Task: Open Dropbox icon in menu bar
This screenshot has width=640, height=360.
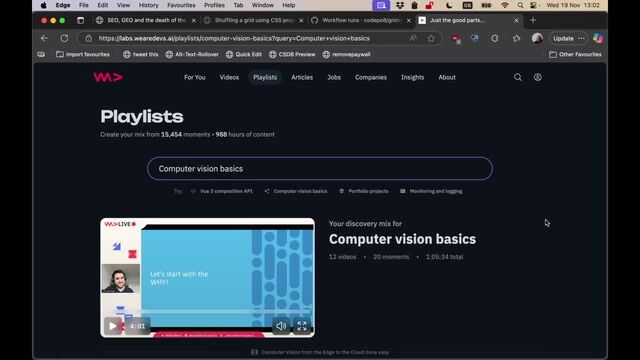Action: click(x=400, y=5)
